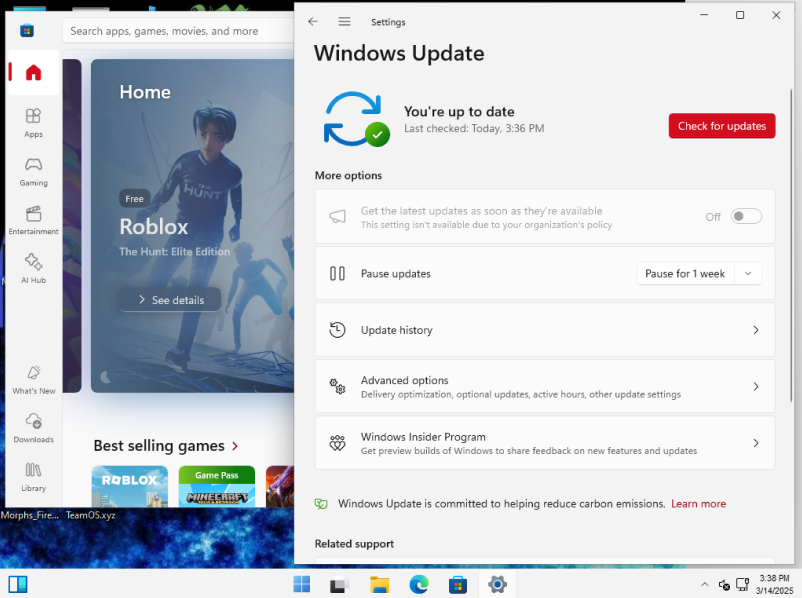Open Gaming in Microsoft Store sidebar
Image resolution: width=802 pixels, height=598 pixels.
(x=33, y=172)
